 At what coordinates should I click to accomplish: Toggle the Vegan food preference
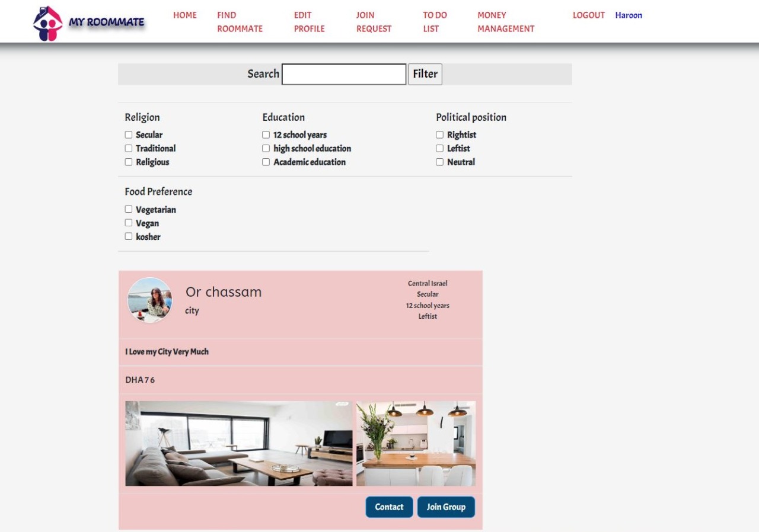129,223
